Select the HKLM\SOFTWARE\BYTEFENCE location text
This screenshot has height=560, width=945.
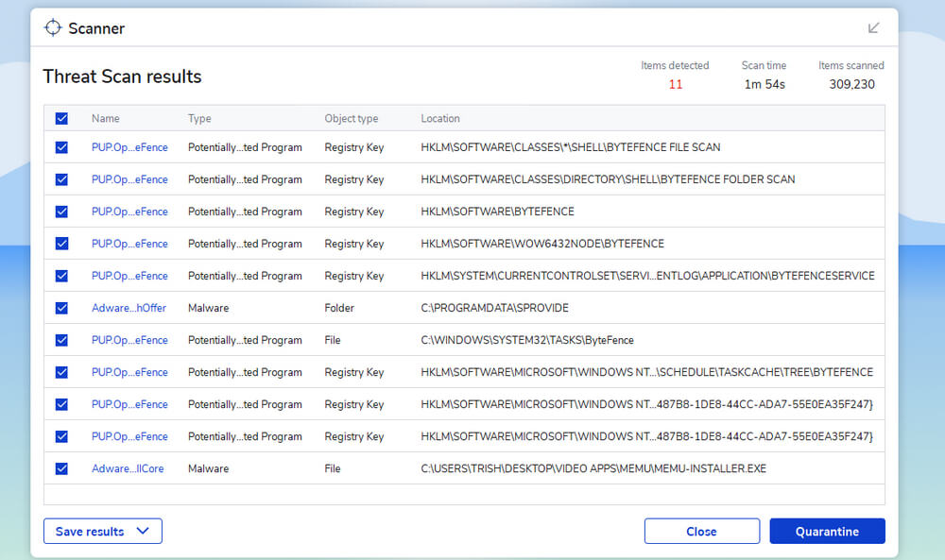point(497,212)
